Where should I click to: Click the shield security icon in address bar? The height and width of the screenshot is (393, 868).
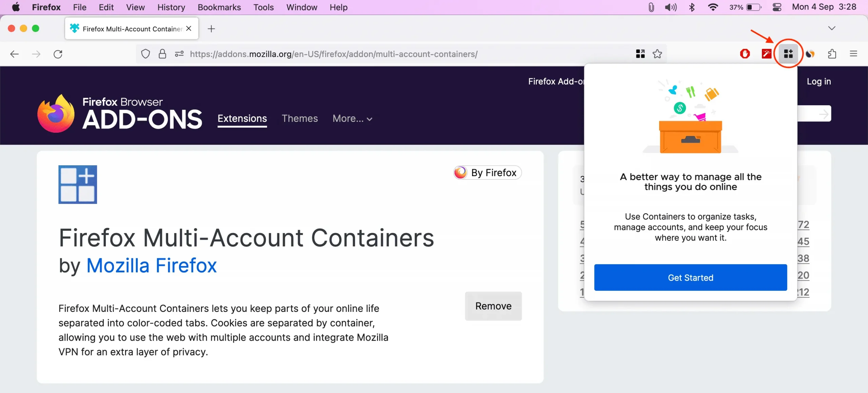click(x=146, y=54)
